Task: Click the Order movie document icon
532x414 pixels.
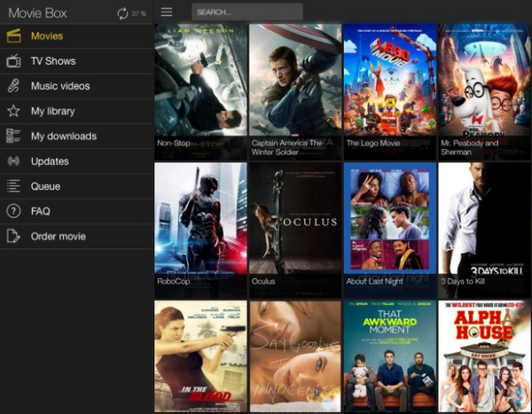Action: [x=13, y=236]
